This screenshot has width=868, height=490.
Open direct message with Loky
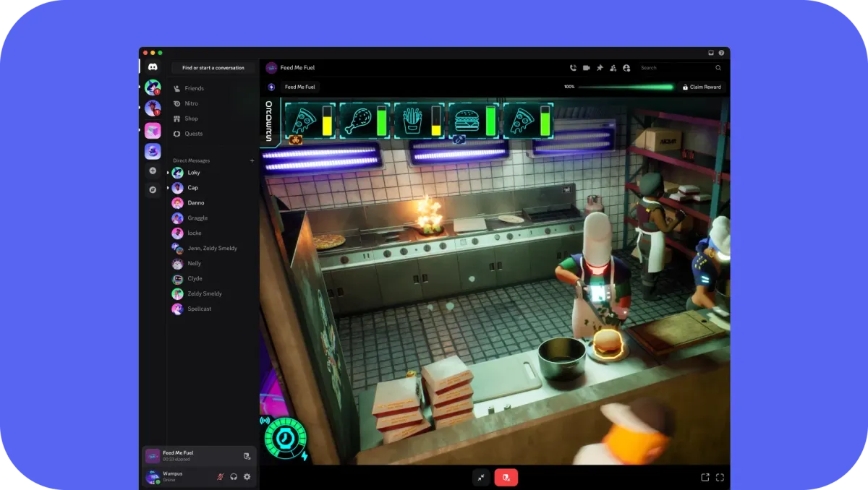[213, 173]
